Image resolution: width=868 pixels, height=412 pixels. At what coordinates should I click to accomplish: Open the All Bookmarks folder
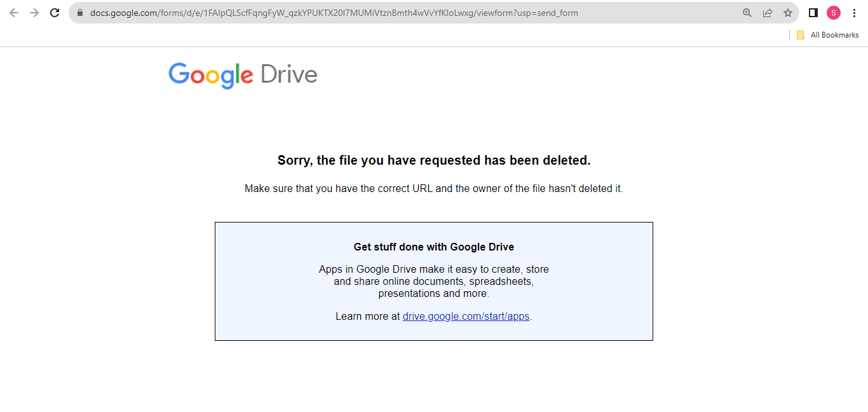(x=827, y=35)
